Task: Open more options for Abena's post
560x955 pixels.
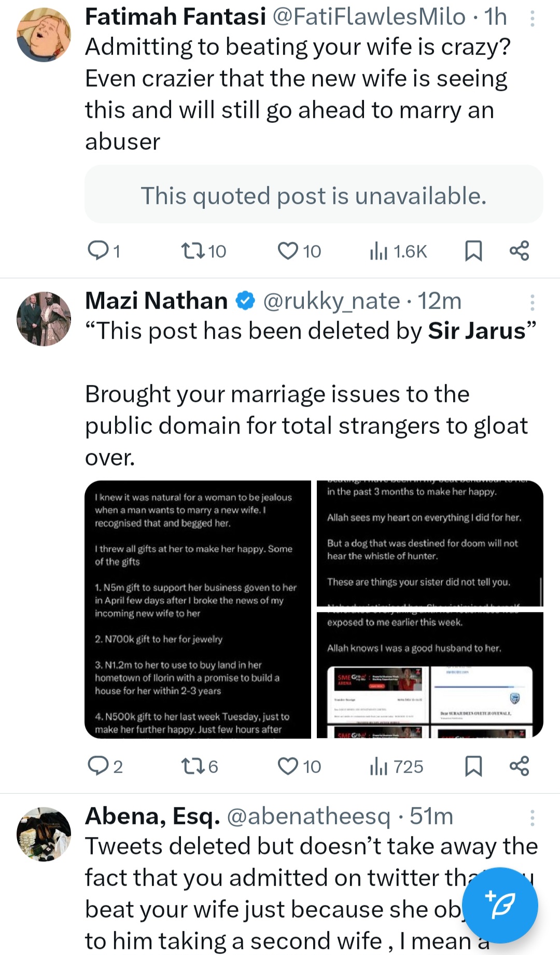Action: (x=531, y=818)
